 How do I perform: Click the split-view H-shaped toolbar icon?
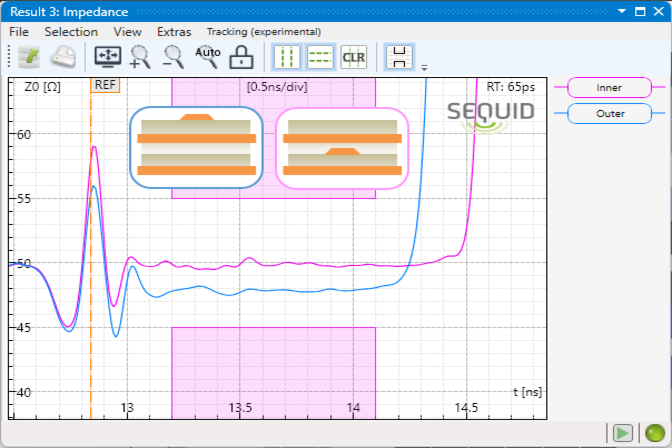(400, 57)
